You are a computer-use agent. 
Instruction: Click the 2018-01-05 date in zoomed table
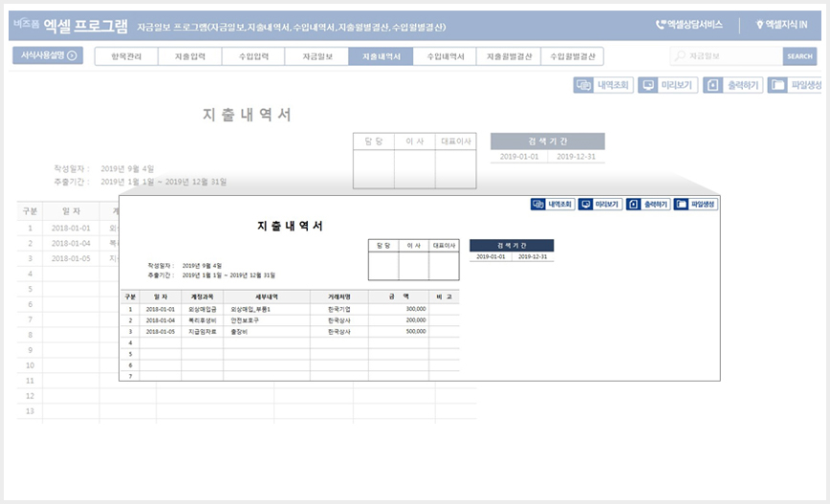point(161,332)
